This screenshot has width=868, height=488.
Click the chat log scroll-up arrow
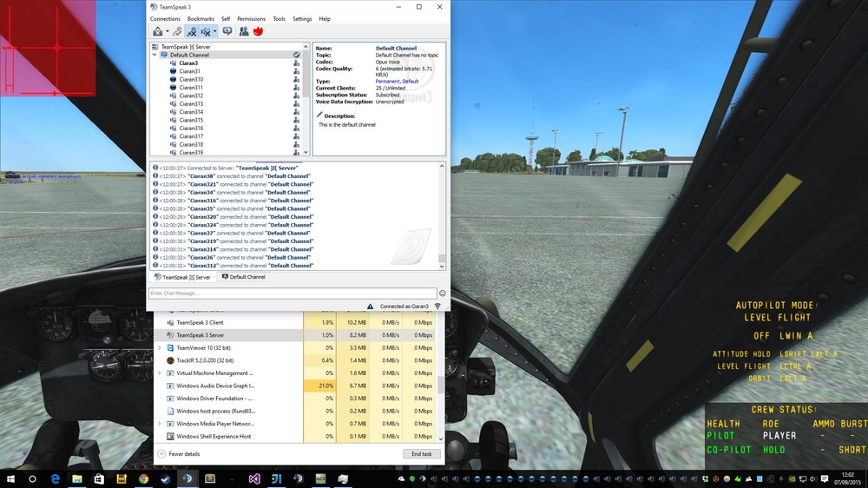442,166
